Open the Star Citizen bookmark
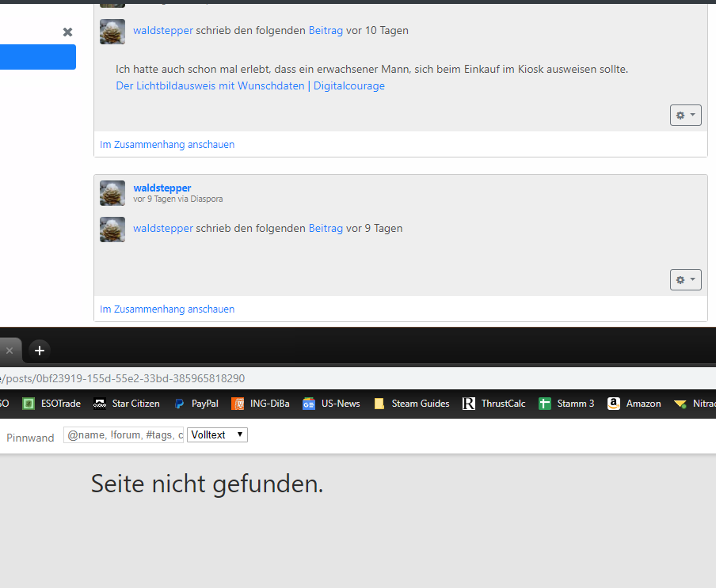The height and width of the screenshot is (588, 716). pos(127,404)
